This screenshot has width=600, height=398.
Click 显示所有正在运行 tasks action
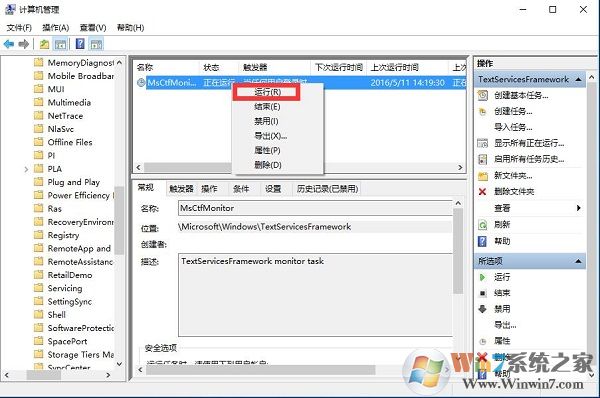tap(529, 143)
